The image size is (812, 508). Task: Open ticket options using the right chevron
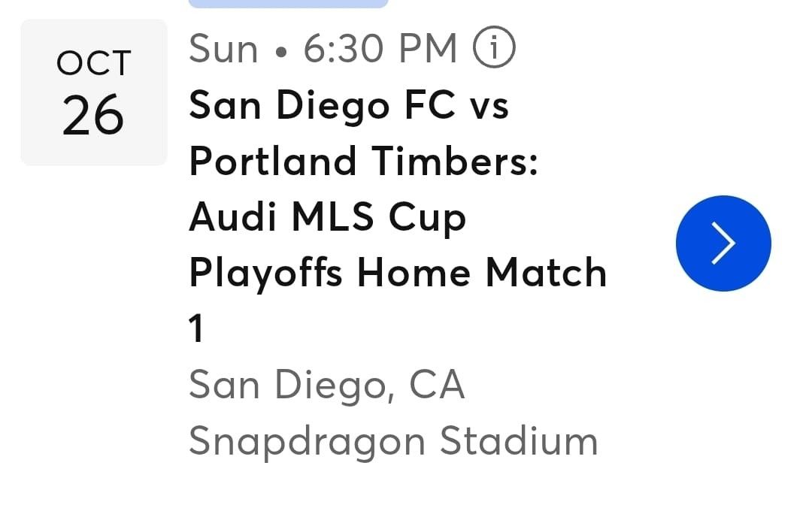[723, 243]
